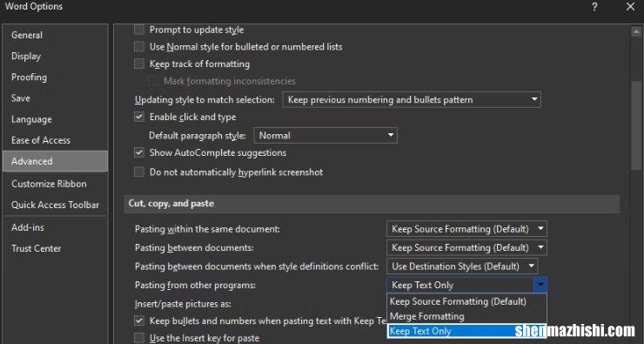644x344 pixels.
Task: Uncheck Enable click and type
Action: point(139,117)
